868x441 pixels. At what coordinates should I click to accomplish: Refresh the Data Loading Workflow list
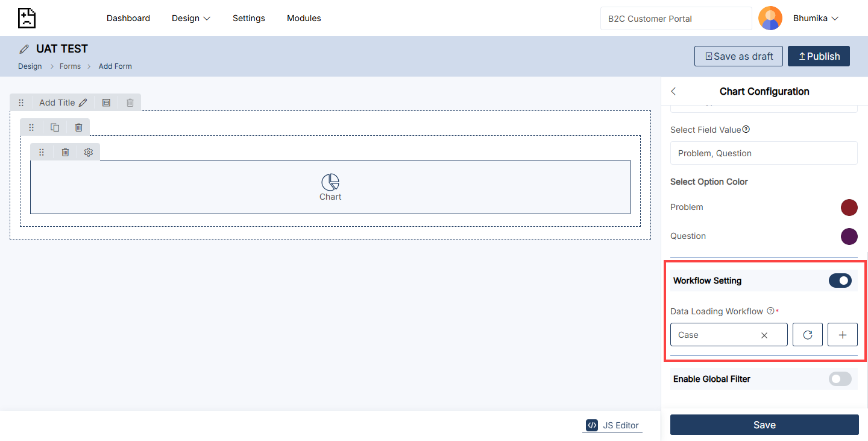point(808,335)
